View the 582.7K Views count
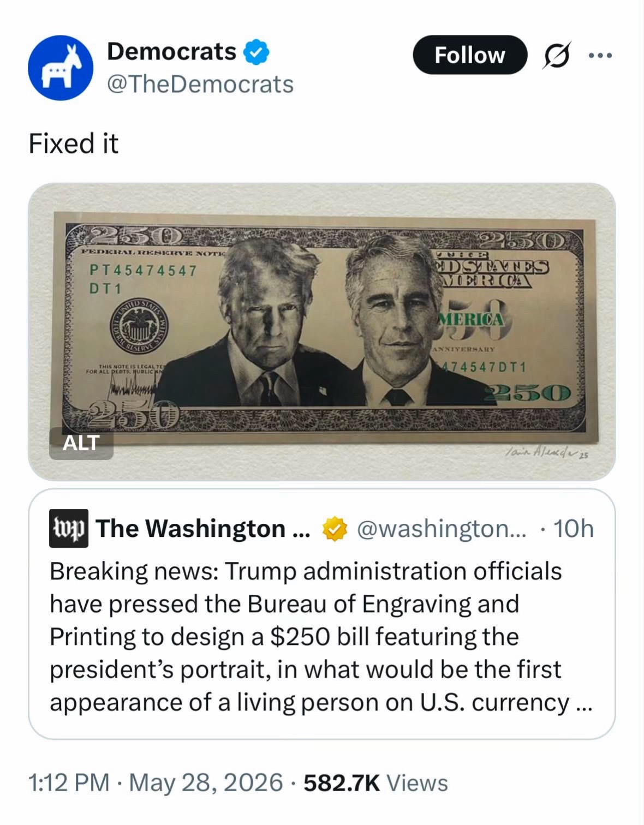The image size is (644, 825). pyautogui.click(x=376, y=783)
